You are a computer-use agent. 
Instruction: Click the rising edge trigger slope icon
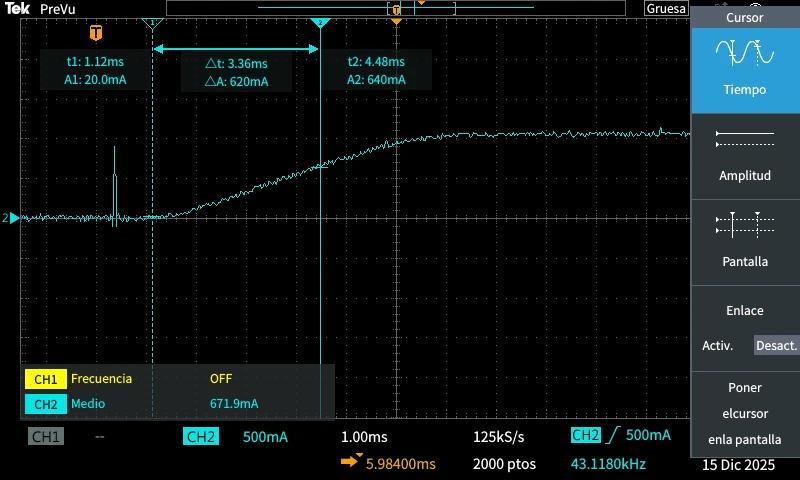tap(613, 435)
